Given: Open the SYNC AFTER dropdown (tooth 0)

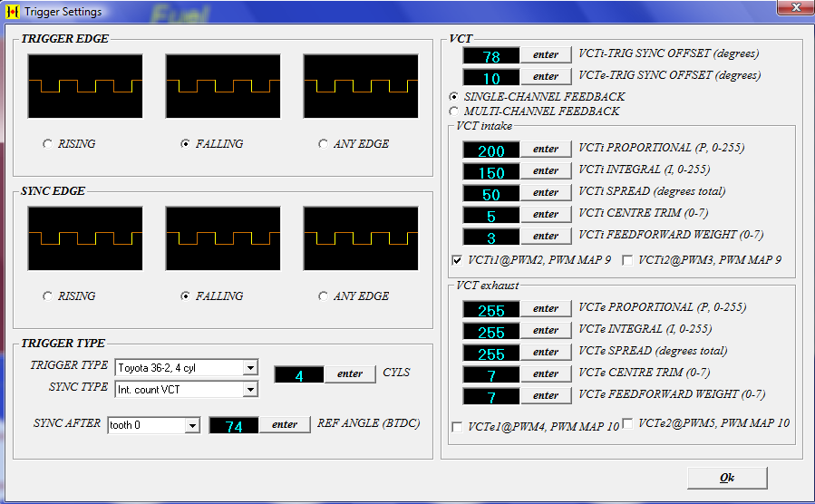Looking at the screenshot, I should 192,425.
